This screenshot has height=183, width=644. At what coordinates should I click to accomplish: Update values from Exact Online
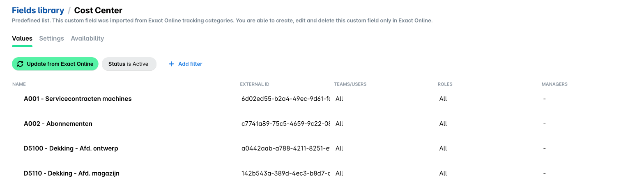(x=55, y=64)
